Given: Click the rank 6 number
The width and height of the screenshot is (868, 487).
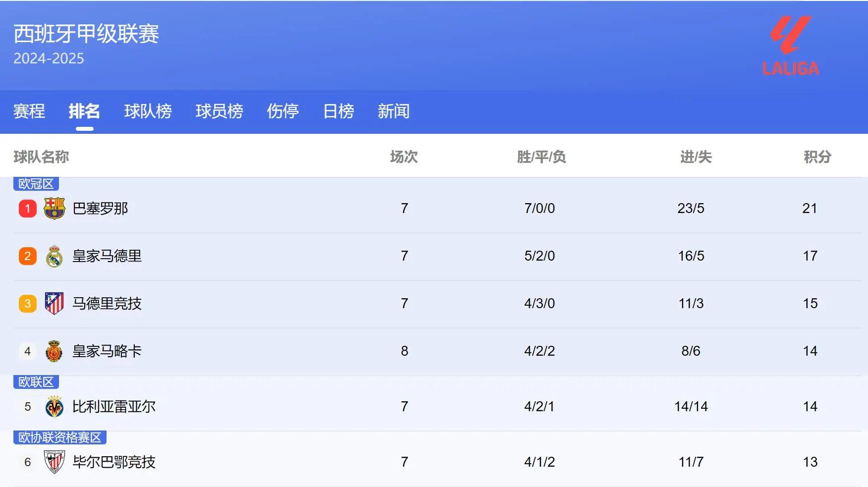Looking at the screenshot, I should 28,462.
